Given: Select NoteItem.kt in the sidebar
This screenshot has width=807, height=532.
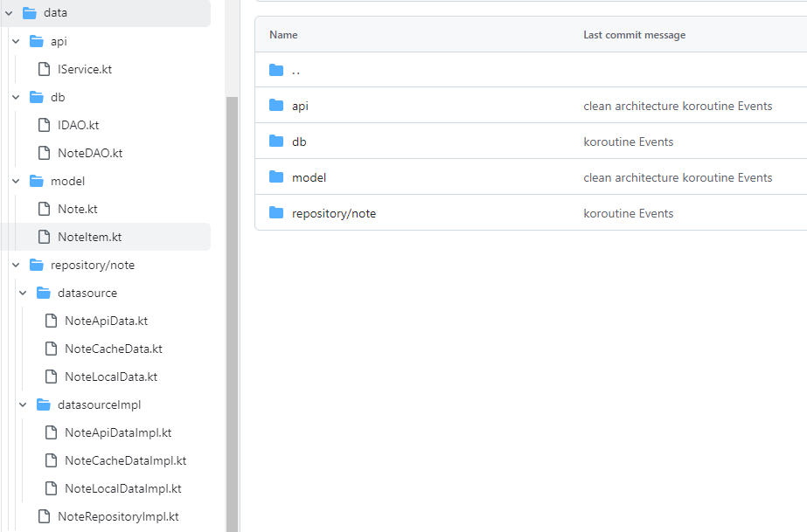Looking at the screenshot, I should point(89,237).
